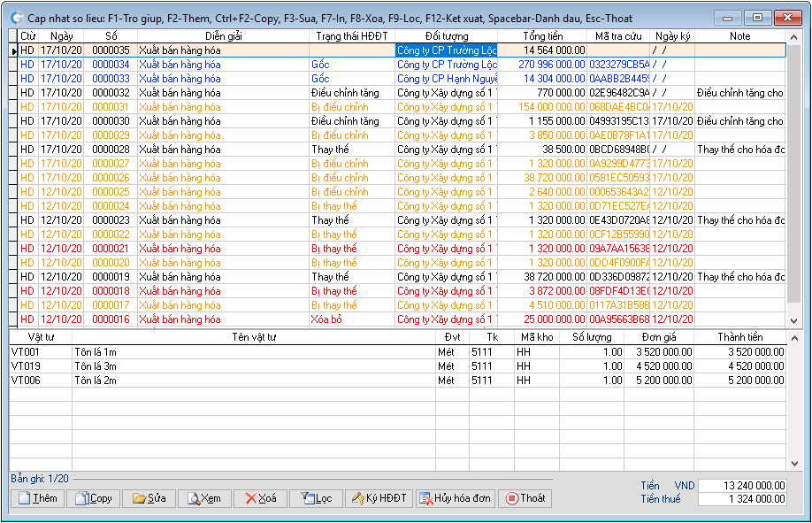Click the item detail grid scroll down arrow

pyautogui.click(x=794, y=464)
